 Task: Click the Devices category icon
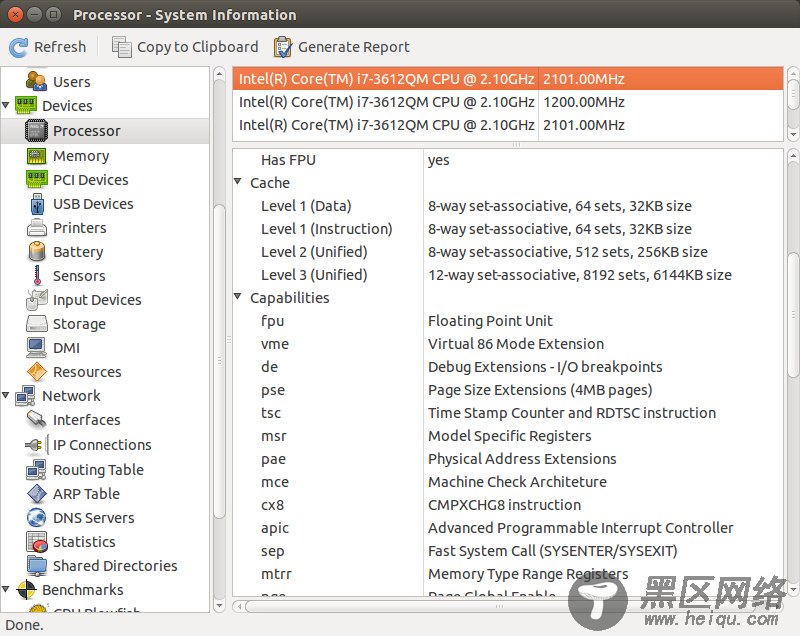point(26,106)
